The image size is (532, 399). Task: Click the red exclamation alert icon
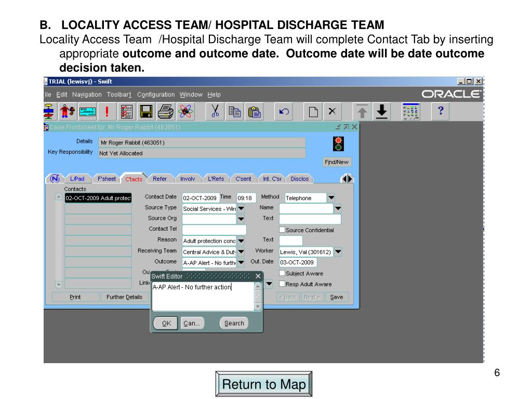tap(107, 111)
